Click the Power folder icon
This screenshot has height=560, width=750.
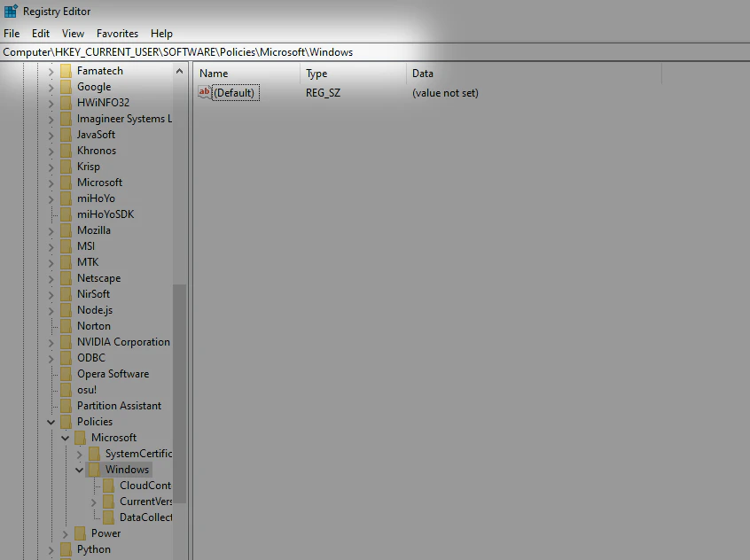coord(81,533)
